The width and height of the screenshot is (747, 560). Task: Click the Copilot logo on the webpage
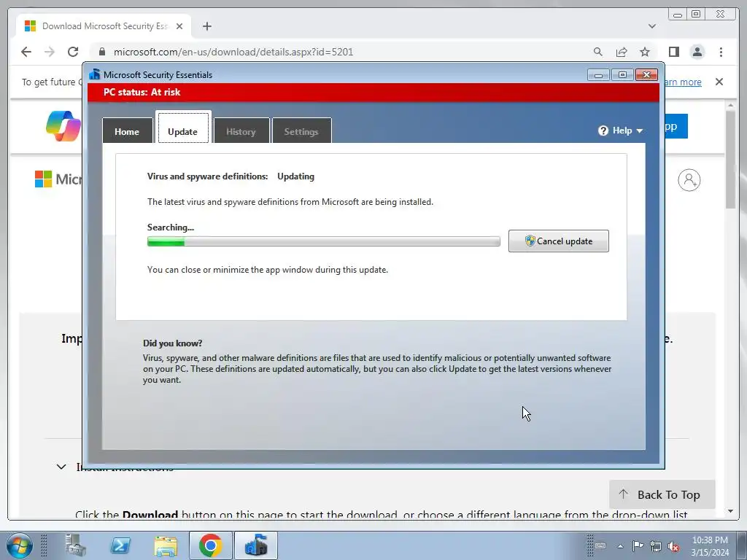point(63,126)
